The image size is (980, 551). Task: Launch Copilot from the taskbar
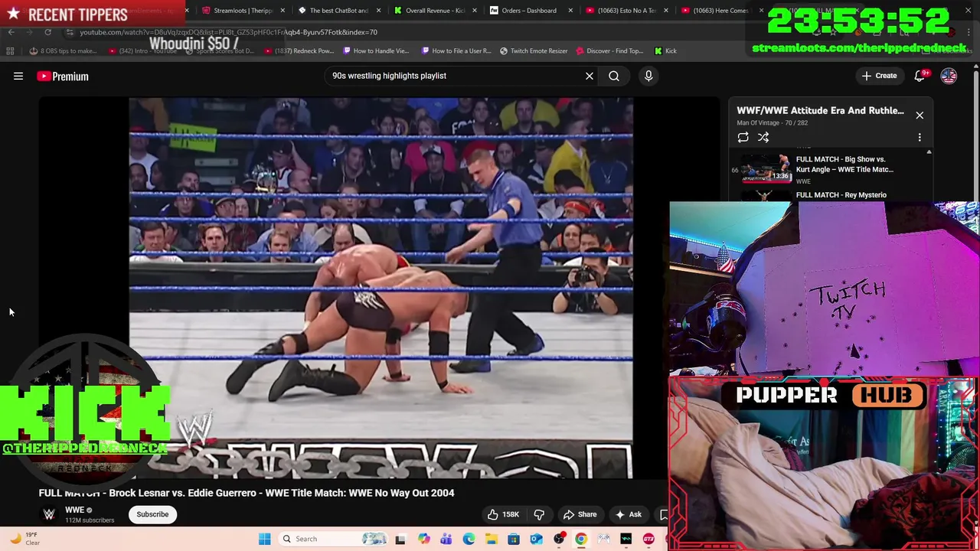pos(423,539)
